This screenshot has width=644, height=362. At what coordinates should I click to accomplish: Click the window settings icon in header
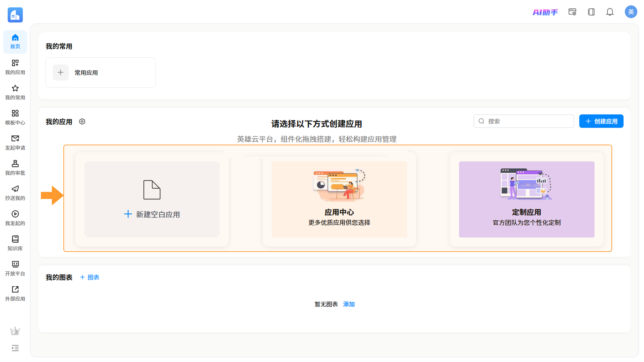coord(572,12)
